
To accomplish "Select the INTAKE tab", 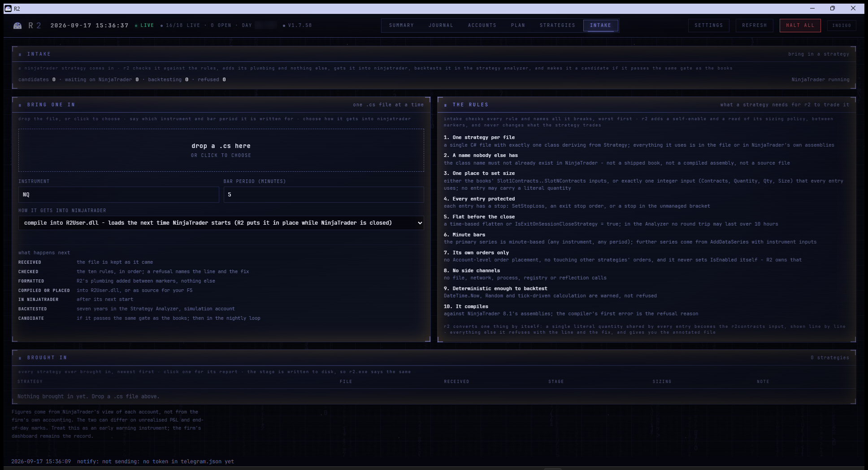I will (600, 26).
